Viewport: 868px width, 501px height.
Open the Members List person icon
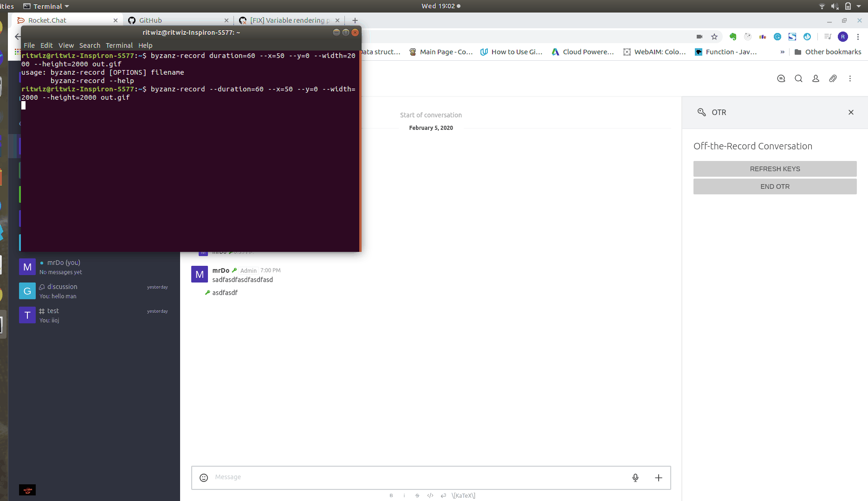(x=816, y=78)
